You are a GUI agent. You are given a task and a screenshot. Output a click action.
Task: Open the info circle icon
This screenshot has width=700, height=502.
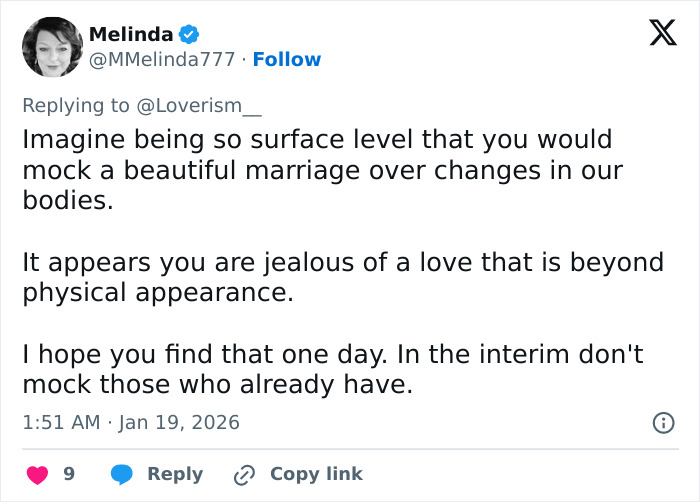(x=662, y=423)
